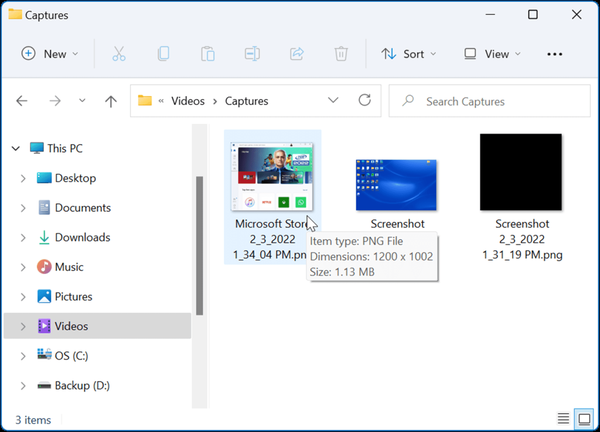The width and height of the screenshot is (600, 432).
Task: Click the '3 items' status bar text
Action: pyautogui.click(x=33, y=420)
